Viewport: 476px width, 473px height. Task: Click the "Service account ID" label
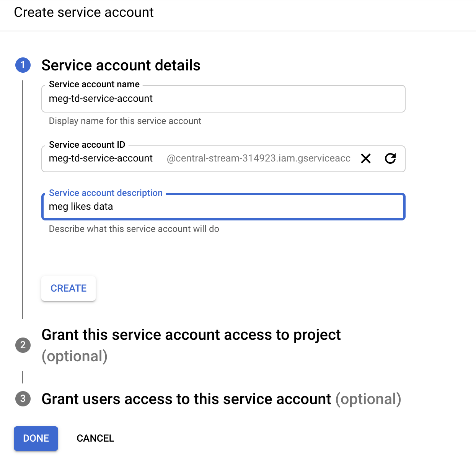[87, 145]
